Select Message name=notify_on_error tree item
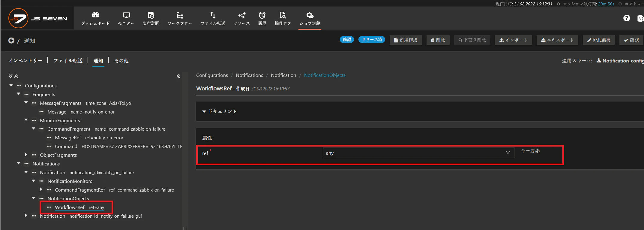This screenshot has height=230, width=644. [x=81, y=112]
